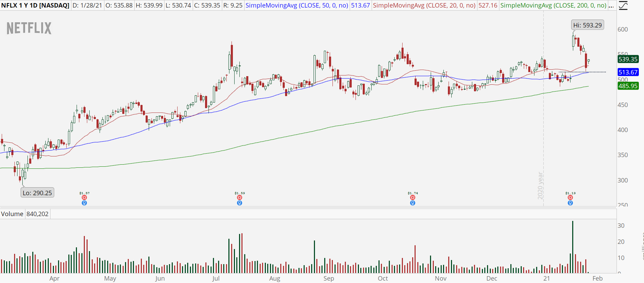Click the 600 price axis label
This screenshot has height=283, width=644.
point(623,30)
